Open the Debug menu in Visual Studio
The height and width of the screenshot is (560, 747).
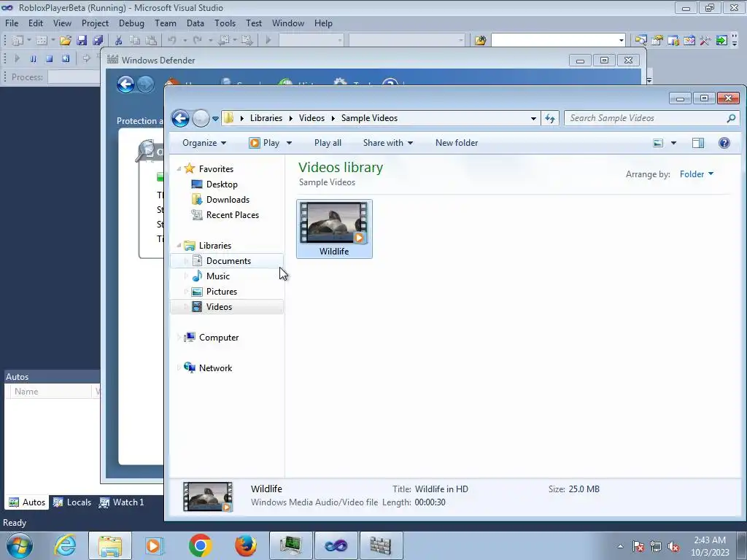pos(131,23)
